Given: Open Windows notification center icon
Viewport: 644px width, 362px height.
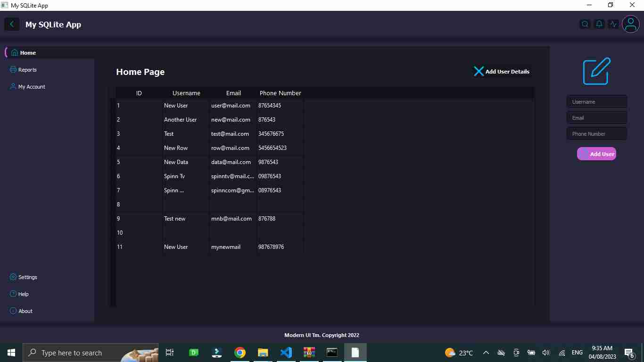Looking at the screenshot, I should [x=629, y=353].
